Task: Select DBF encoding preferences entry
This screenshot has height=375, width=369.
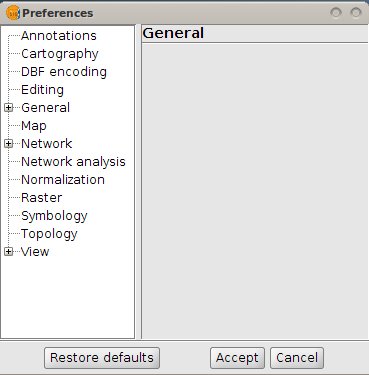Action: pos(64,72)
